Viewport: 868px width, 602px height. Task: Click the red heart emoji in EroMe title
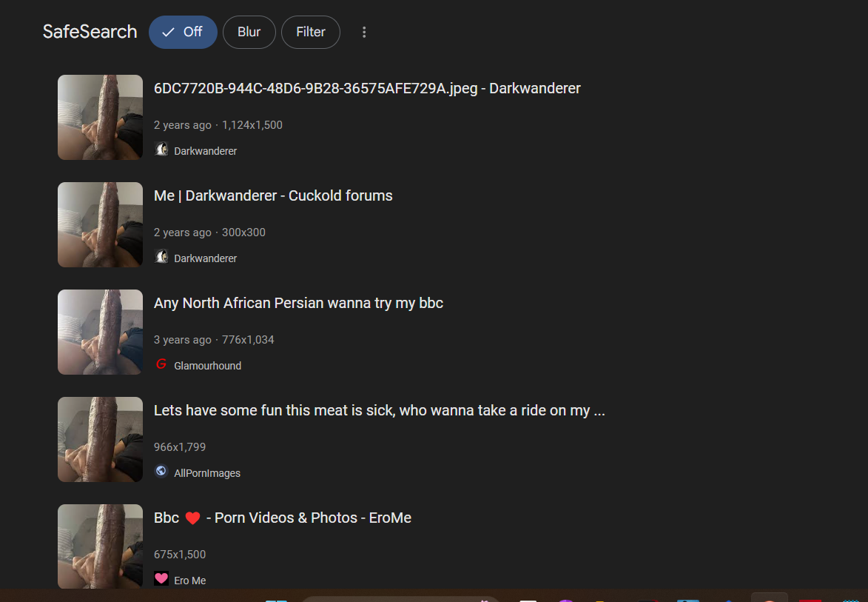coord(192,518)
